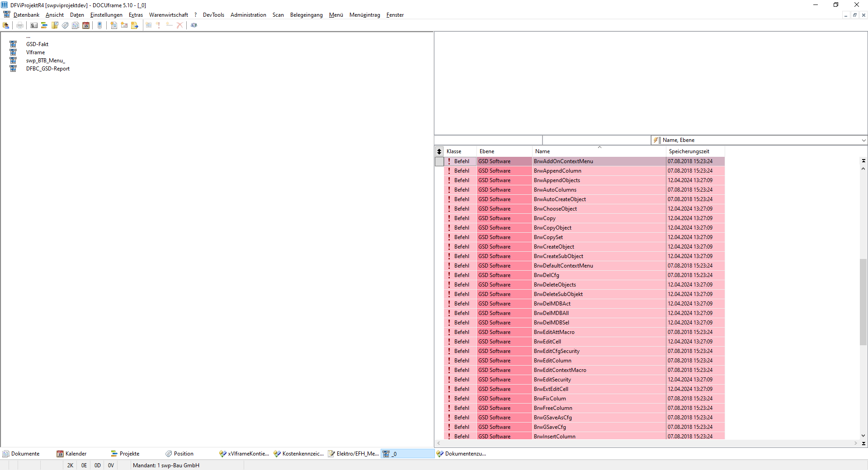
Task: Click the application icon left of Datenbank menu
Action: pos(7,14)
